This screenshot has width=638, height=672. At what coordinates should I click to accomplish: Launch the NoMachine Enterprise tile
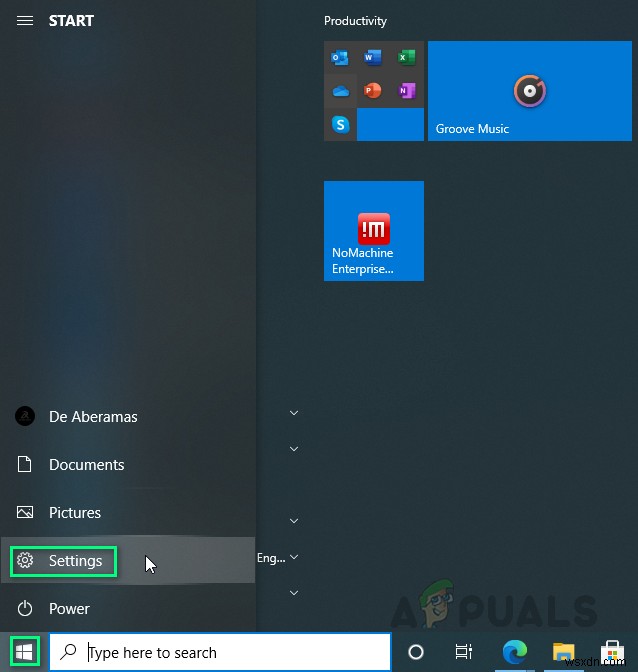click(x=374, y=231)
